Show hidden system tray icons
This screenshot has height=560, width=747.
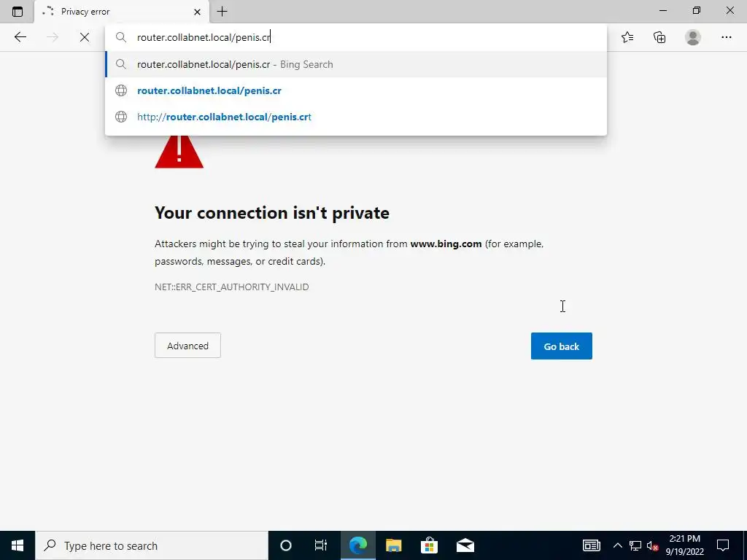(617, 545)
